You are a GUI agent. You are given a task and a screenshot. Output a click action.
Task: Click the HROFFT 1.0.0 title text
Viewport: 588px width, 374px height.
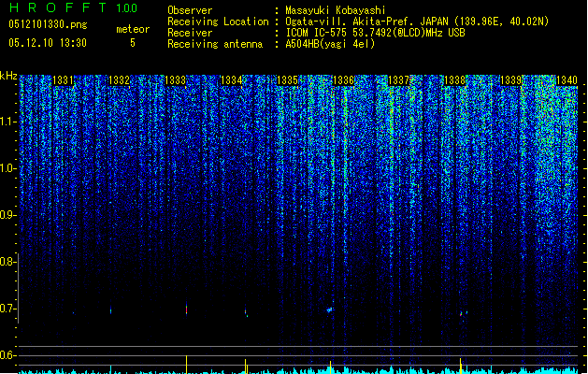(x=73, y=7)
